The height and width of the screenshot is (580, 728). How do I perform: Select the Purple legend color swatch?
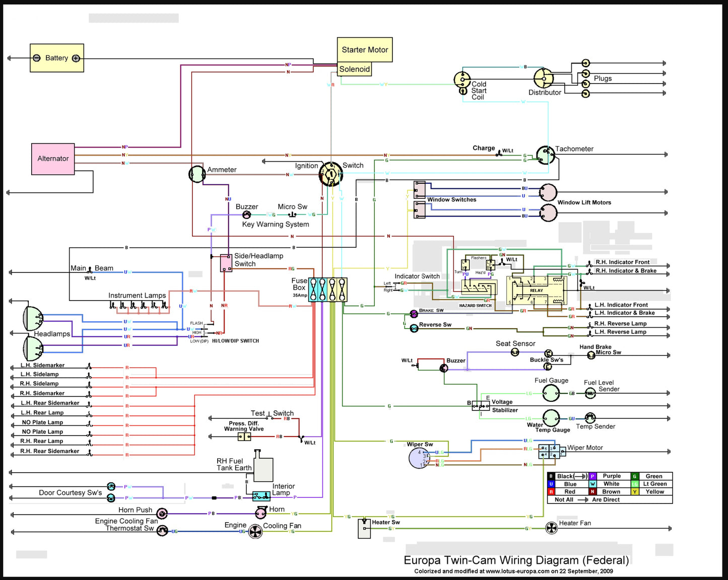592,476
